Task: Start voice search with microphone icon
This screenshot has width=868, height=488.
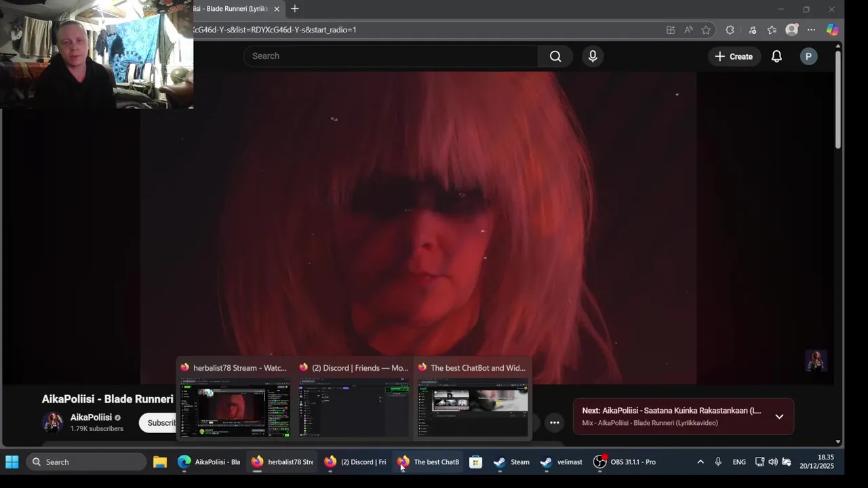Action: [x=593, y=56]
